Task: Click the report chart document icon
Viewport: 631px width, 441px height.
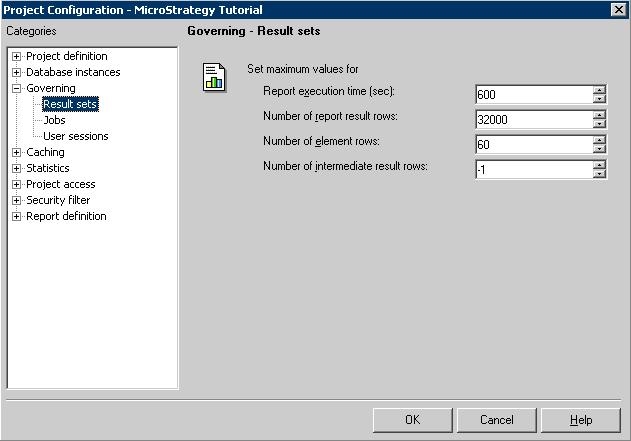Action: pos(214,77)
